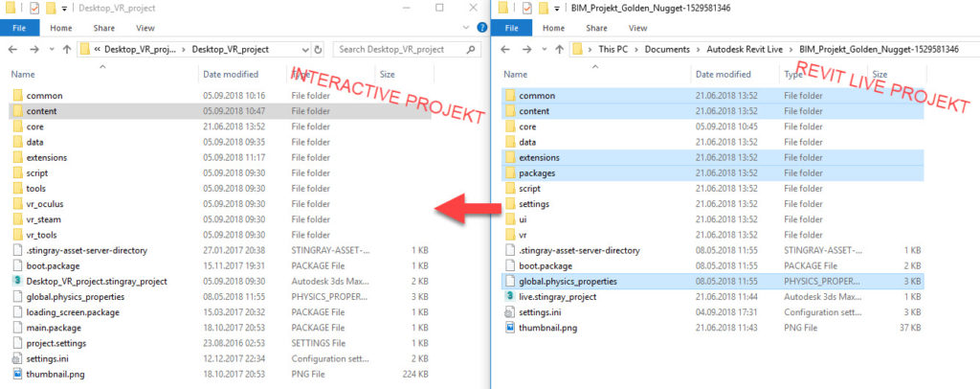This screenshot has width=980, height=389.
Task: Open Quick Access Toolbar dropdown in BIM_Projekt window
Action: [557, 8]
